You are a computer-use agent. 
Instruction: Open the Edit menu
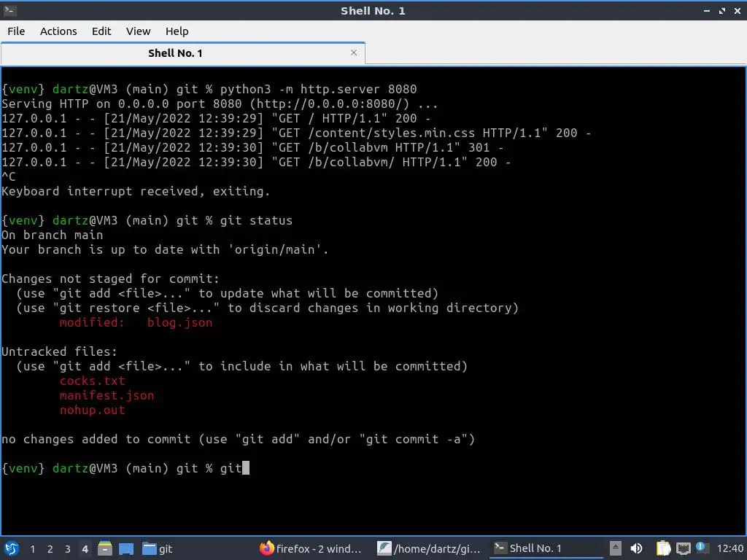coord(101,31)
